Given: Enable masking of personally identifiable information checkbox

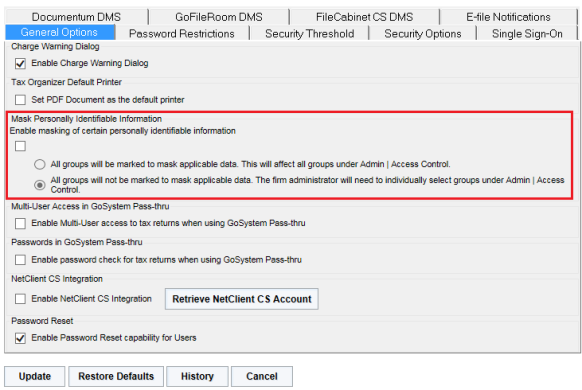Looking at the screenshot, I should [x=20, y=146].
